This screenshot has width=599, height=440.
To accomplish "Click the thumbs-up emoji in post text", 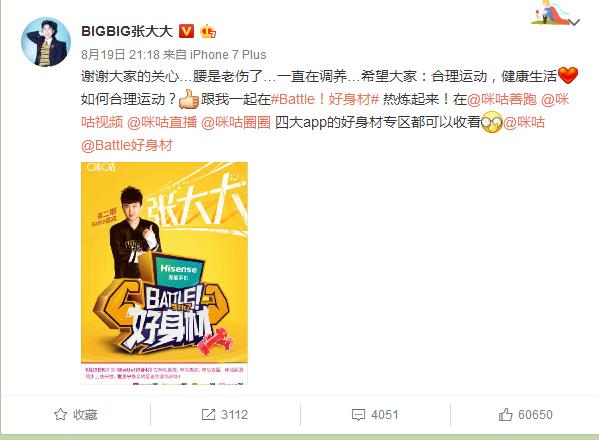I will pos(189,99).
